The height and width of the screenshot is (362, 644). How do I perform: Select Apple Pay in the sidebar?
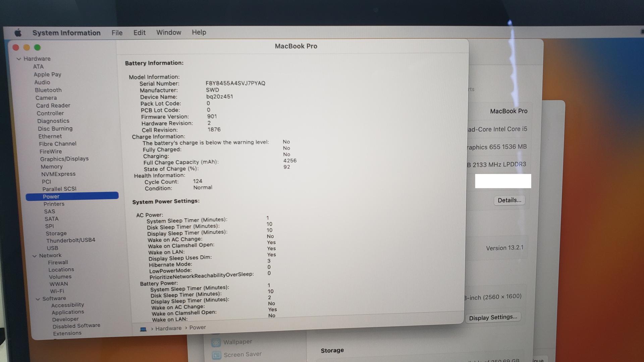click(47, 74)
